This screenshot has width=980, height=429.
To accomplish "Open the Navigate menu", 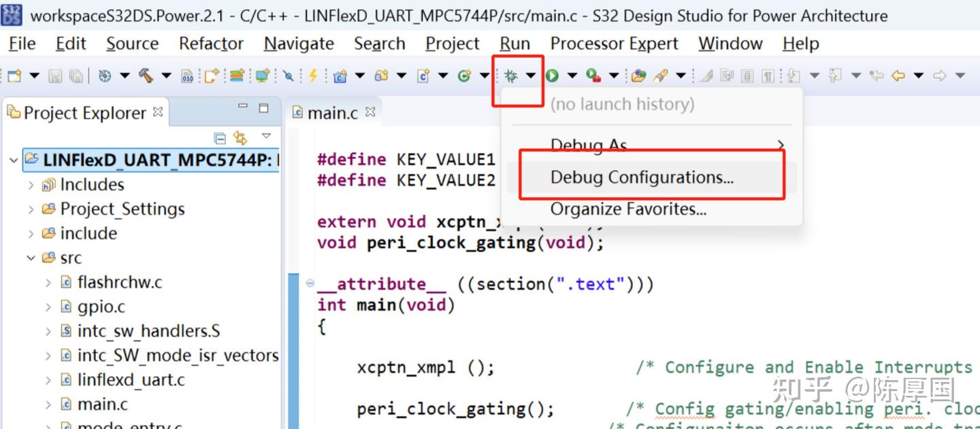I will coord(299,44).
